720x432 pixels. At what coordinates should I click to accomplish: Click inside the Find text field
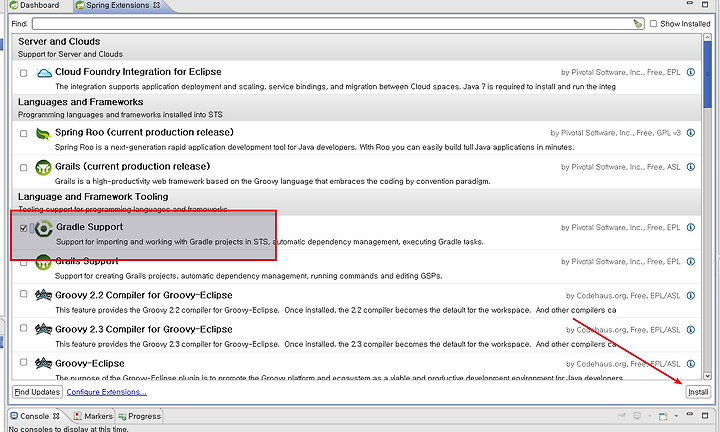click(x=338, y=23)
